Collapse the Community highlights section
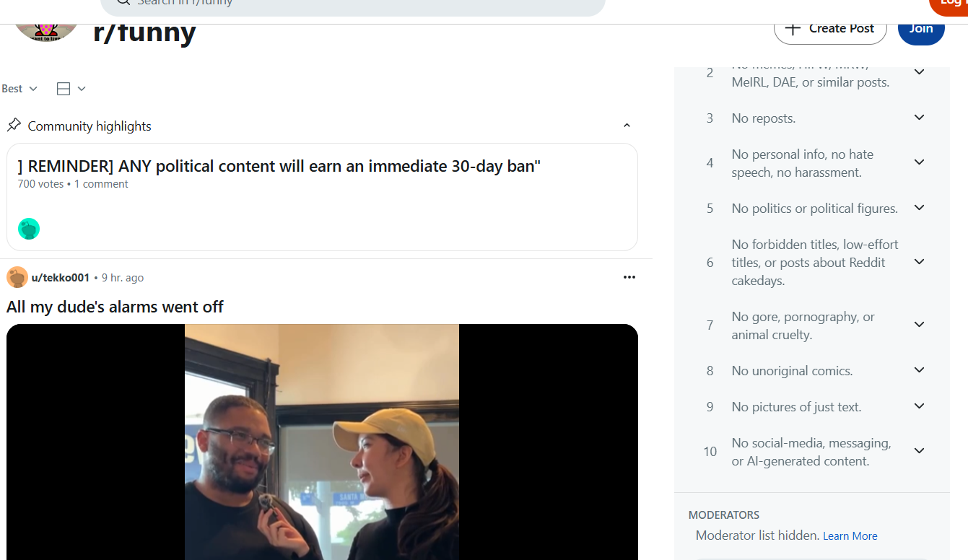Viewport: 968px width, 560px height. pyautogui.click(x=627, y=126)
